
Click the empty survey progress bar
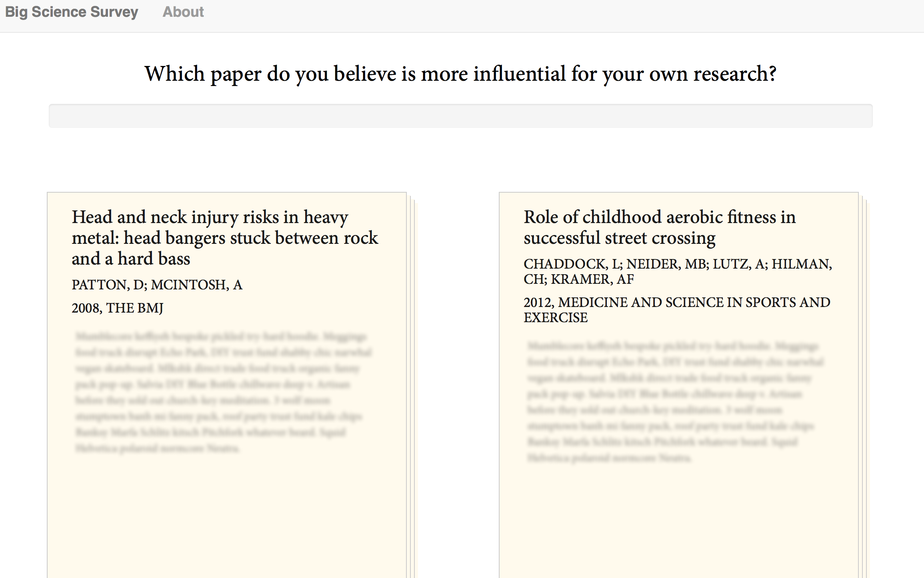pos(460,116)
